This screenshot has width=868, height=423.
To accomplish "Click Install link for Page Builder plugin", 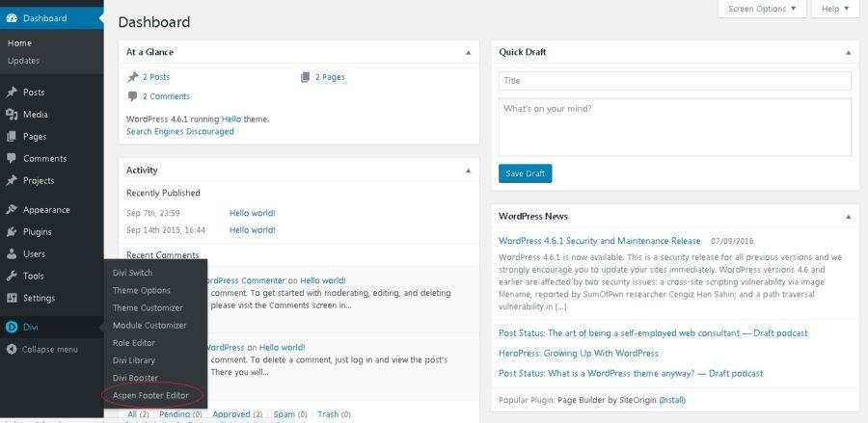I will [673, 400].
